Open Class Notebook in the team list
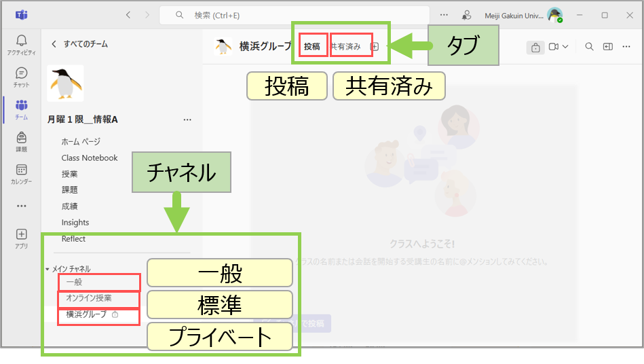Screen dimensions: 644x364 90,158
